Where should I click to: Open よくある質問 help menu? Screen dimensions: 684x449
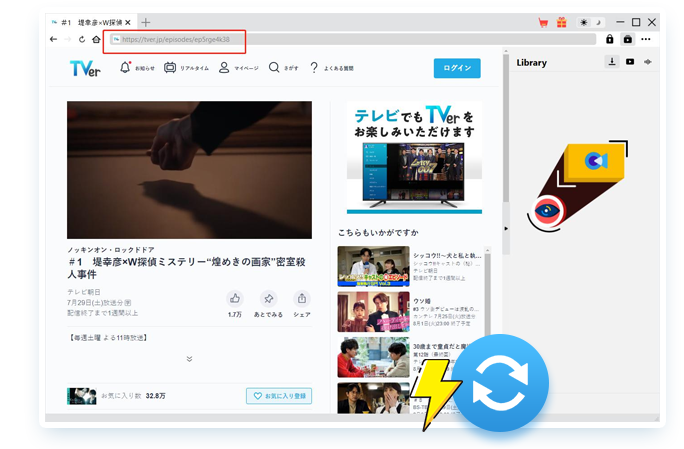click(x=332, y=68)
